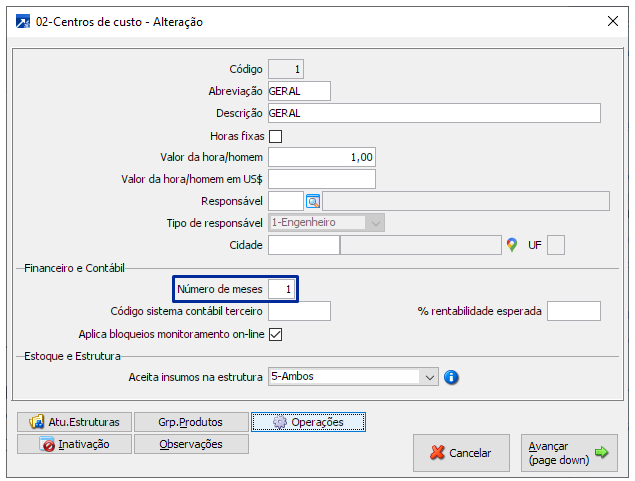Edit the Descrição field
The width and height of the screenshot is (635, 481).
pos(434,113)
